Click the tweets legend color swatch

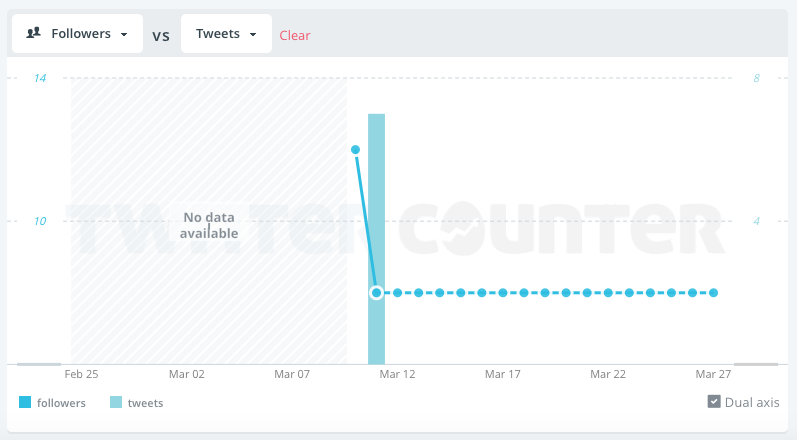pos(116,403)
